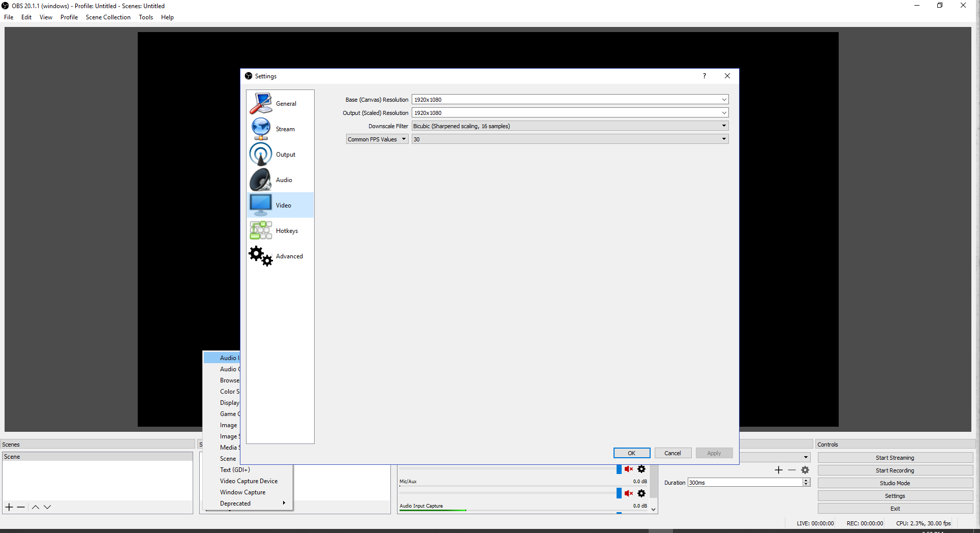Move scene up with the up arrow
Viewport: 980px width, 533px height.
(x=36, y=507)
